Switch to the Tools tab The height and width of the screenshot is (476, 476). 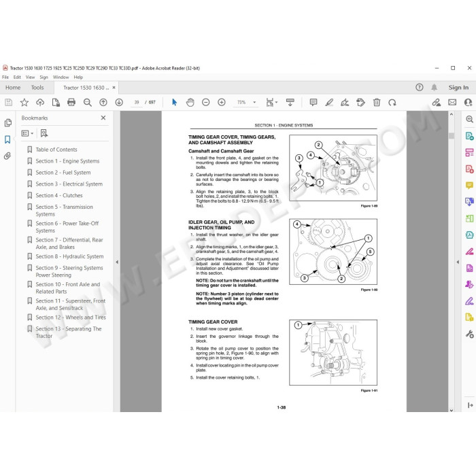(37, 88)
